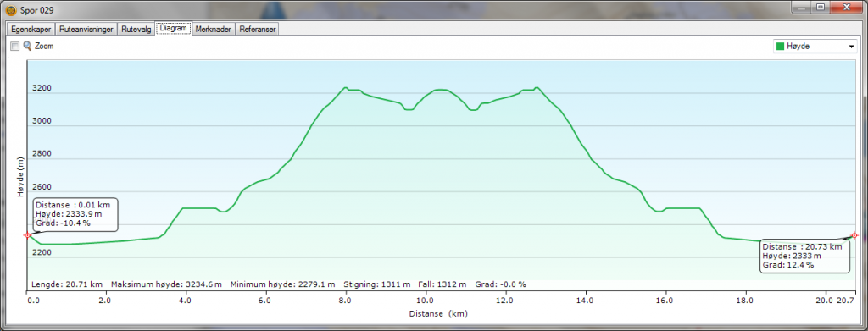Click the start tooltip showing 0.01 km
Viewport: 868px width, 331px height.
point(75,214)
